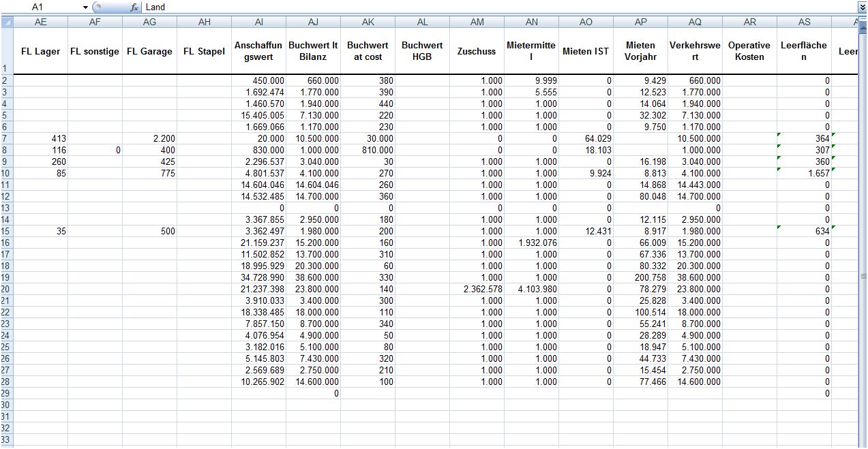Click the 'FL Lager' header cell
The height and width of the screenshot is (449, 868).
tap(40, 51)
